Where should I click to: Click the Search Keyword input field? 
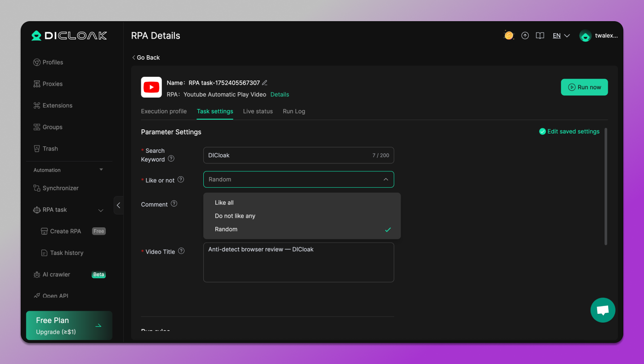[x=299, y=155]
